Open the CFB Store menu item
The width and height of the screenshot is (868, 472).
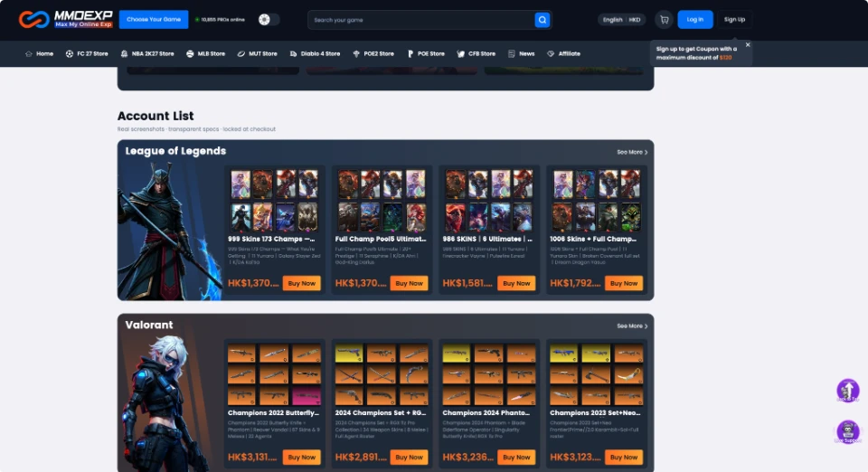[x=476, y=53]
